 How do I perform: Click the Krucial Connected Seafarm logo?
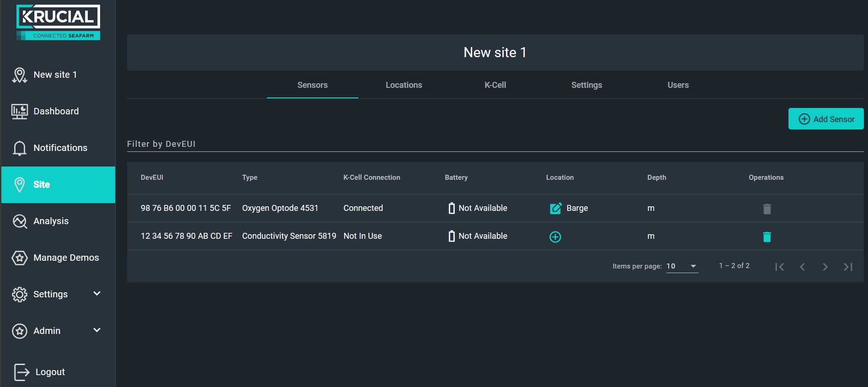click(x=58, y=22)
